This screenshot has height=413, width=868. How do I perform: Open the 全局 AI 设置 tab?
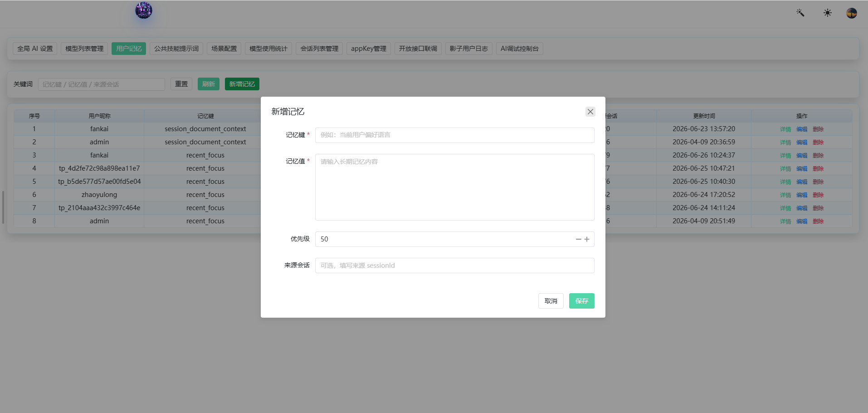(x=35, y=49)
